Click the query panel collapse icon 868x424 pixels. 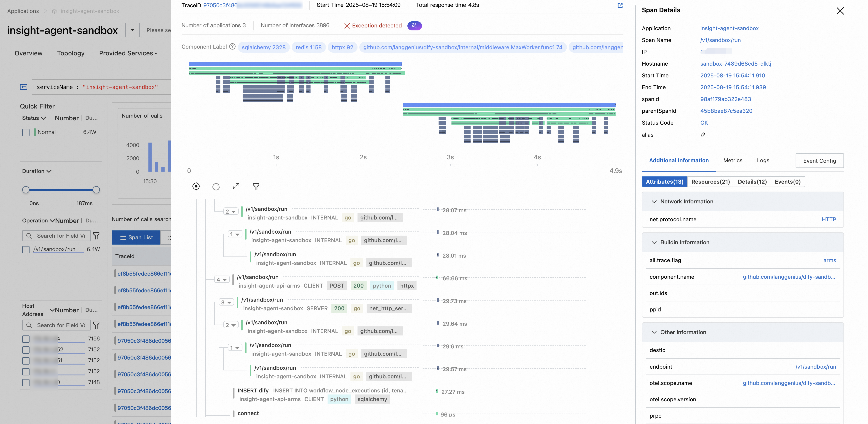pyautogui.click(x=24, y=87)
